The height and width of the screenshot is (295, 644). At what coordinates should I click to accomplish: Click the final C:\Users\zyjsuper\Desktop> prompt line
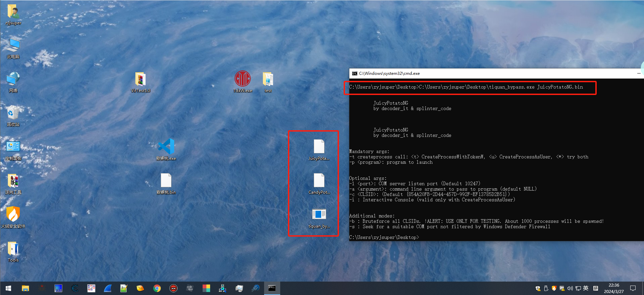384,237
